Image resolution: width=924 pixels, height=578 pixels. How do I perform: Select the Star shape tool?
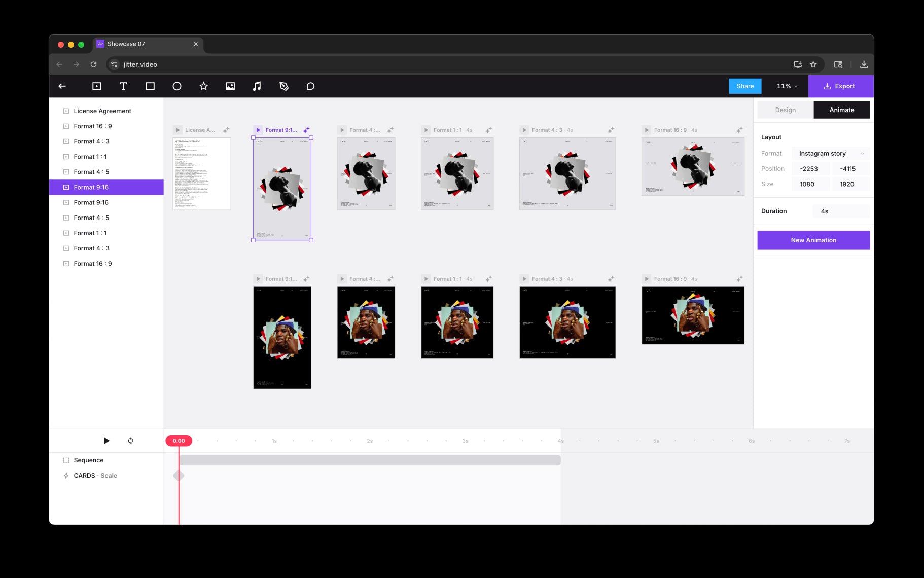(204, 86)
